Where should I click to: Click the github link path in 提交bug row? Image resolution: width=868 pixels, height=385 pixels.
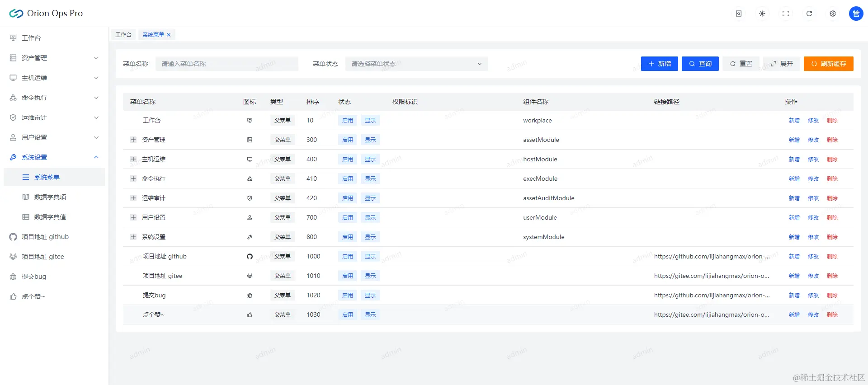click(712, 295)
